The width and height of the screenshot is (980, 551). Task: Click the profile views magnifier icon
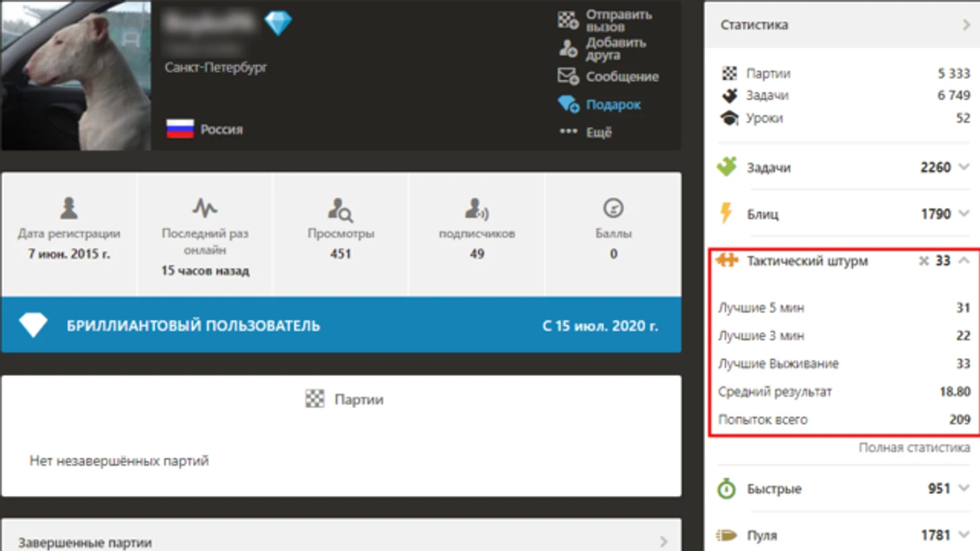340,209
